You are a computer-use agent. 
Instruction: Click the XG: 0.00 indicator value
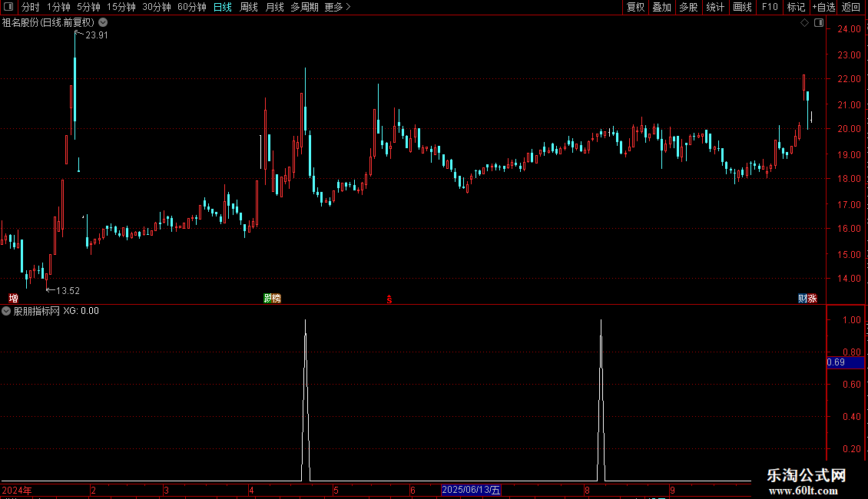pos(81,311)
